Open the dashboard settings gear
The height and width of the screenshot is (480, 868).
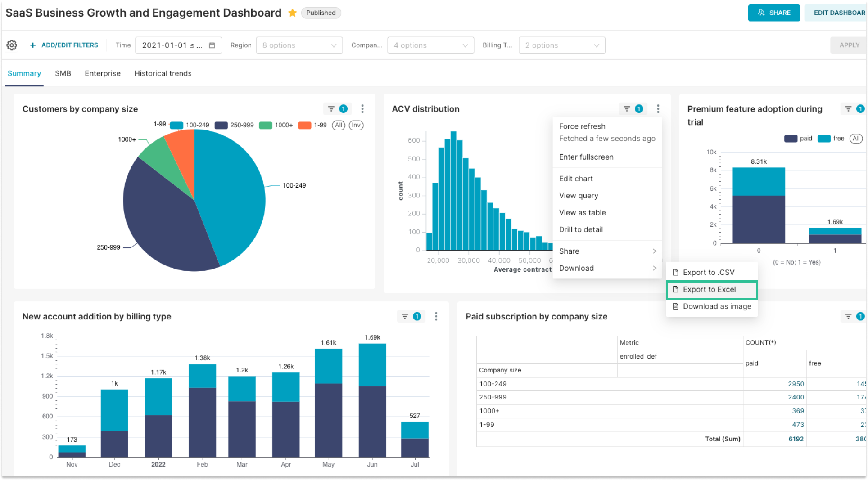tap(12, 45)
